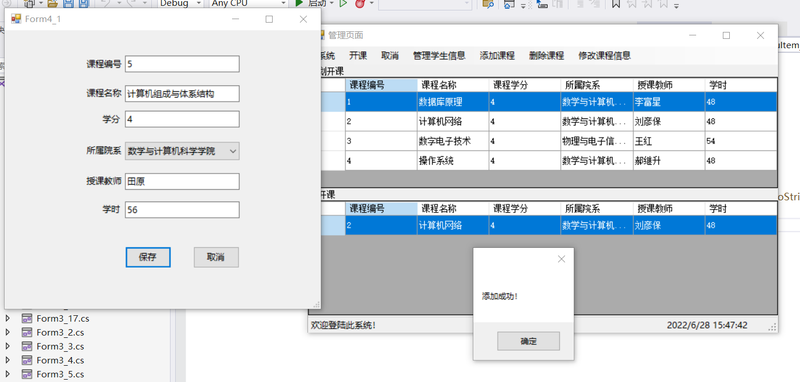Image resolution: width=800 pixels, height=382 pixels.
Task: Select the 操作系统 cell
Action: point(453,161)
